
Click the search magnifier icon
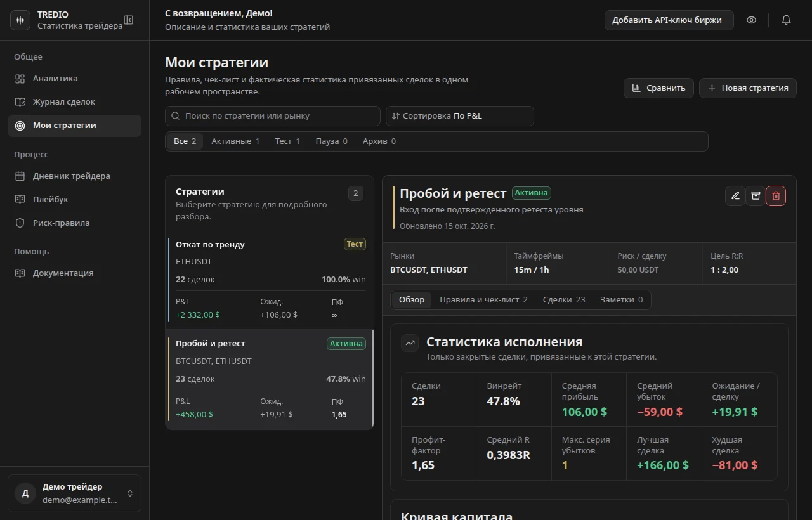pos(176,116)
